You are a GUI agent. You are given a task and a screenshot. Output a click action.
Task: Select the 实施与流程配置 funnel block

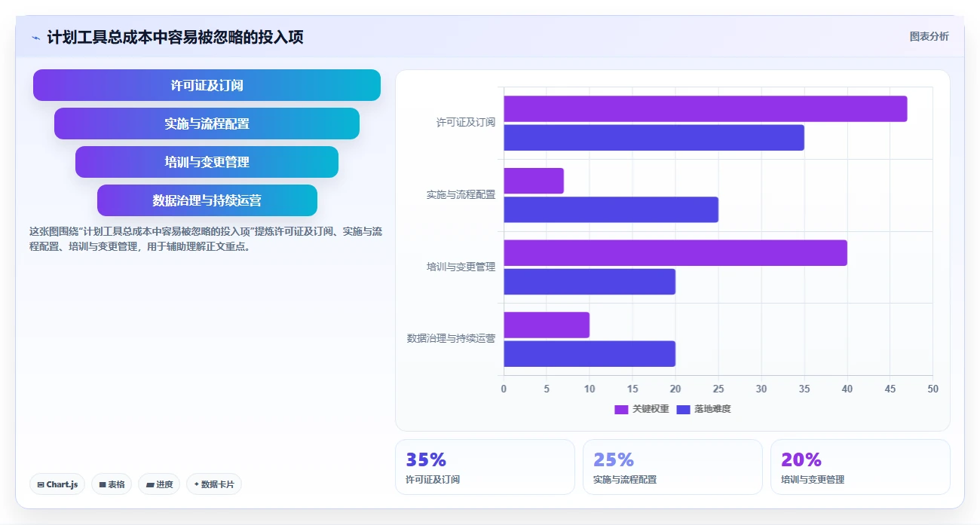pos(207,124)
